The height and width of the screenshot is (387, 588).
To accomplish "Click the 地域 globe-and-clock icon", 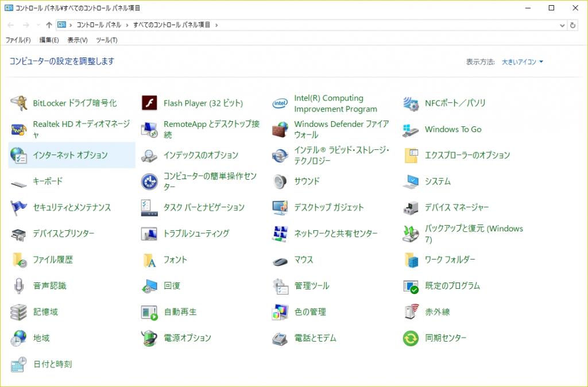I will point(18,338).
